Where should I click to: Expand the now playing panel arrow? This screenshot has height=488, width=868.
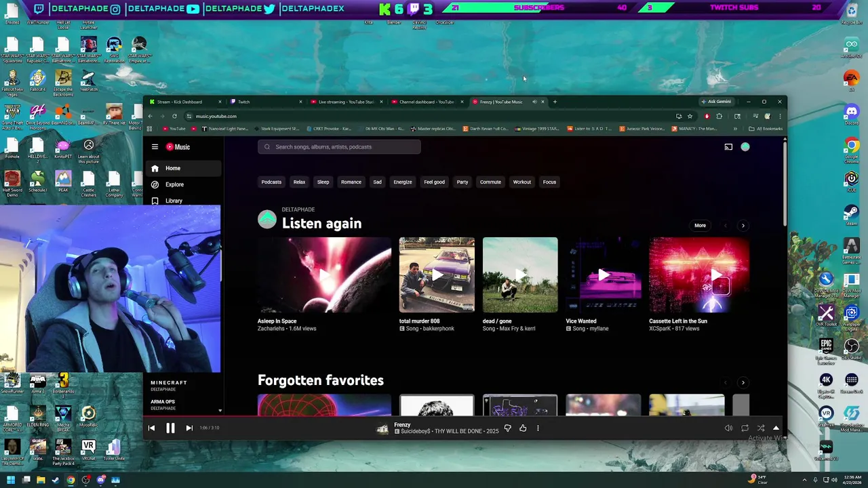coord(776,428)
